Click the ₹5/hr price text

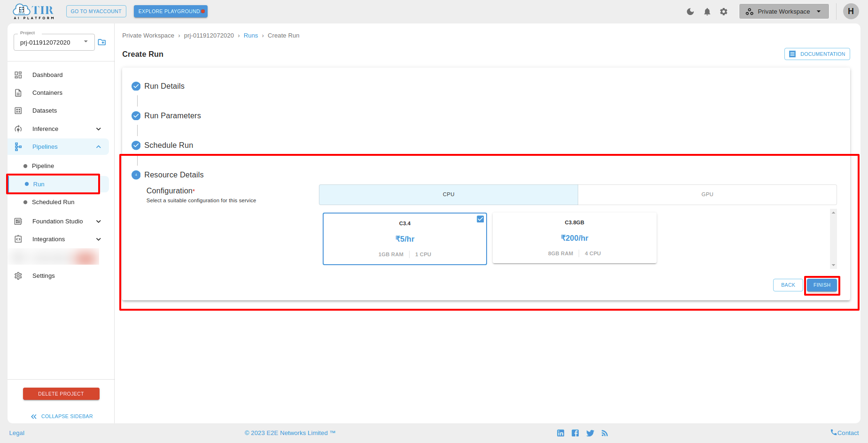click(405, 239)
